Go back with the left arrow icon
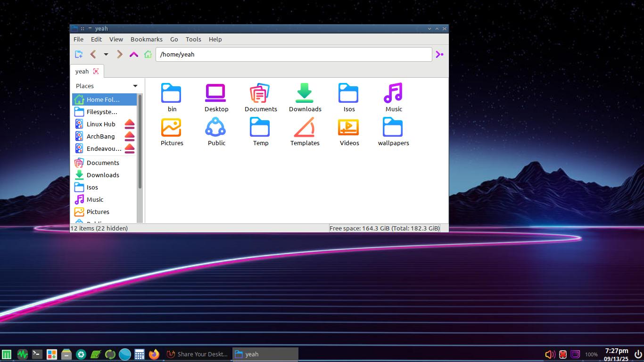Viewport: 644px width, 362px height. click(x=93, y=54)
